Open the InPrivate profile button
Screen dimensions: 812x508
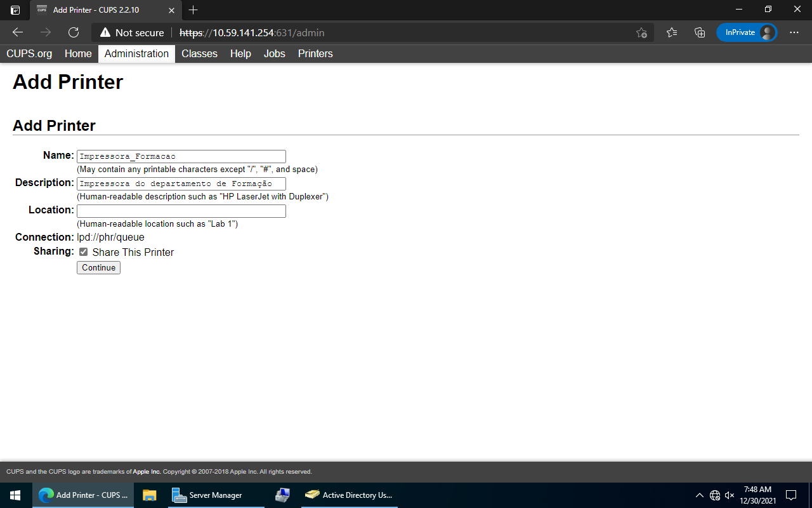(747, 32)
